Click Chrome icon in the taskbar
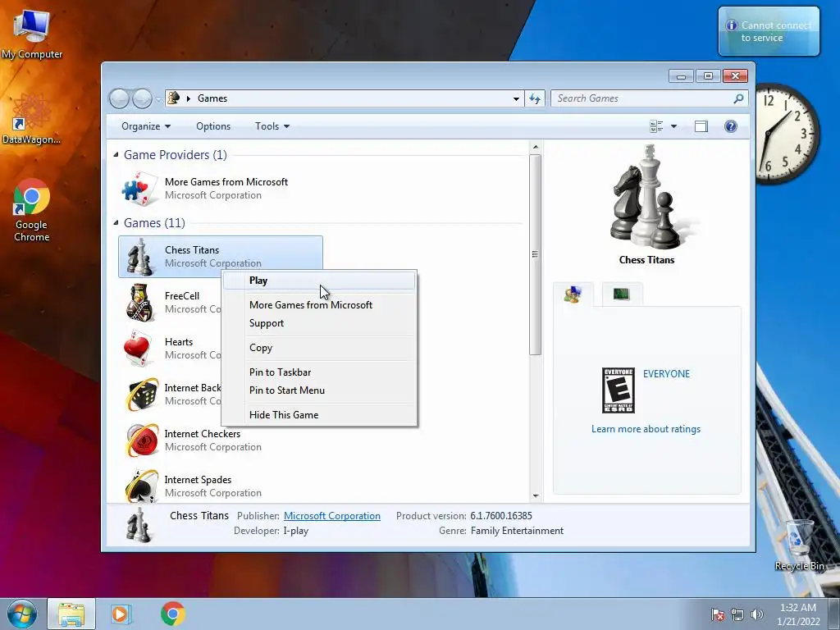The height and width of the screenshot is (630, 840). 172,614
